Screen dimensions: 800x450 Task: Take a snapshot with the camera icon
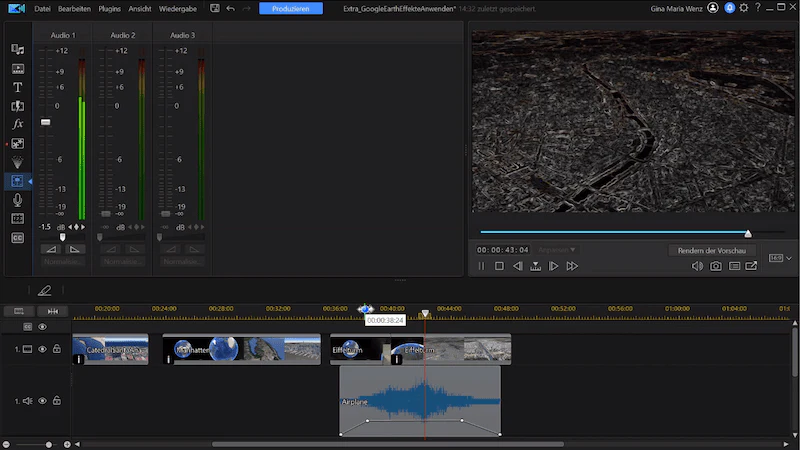click(x=716, y=266)
